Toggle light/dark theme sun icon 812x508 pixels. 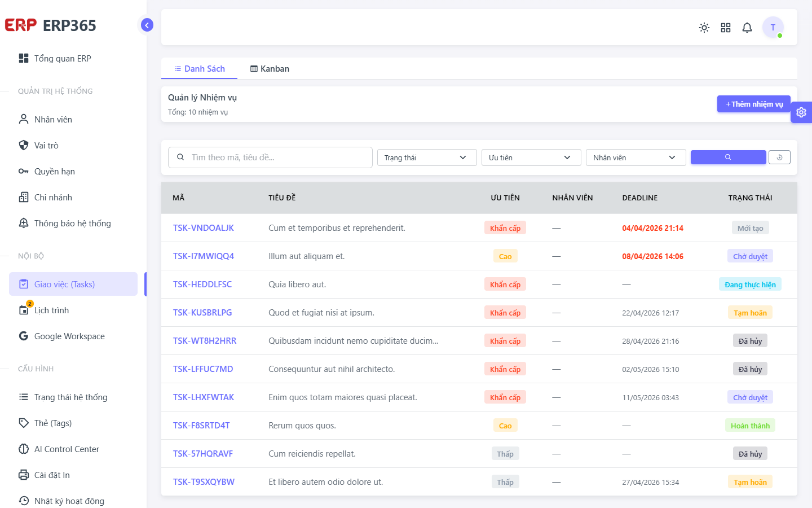point(704,28)
